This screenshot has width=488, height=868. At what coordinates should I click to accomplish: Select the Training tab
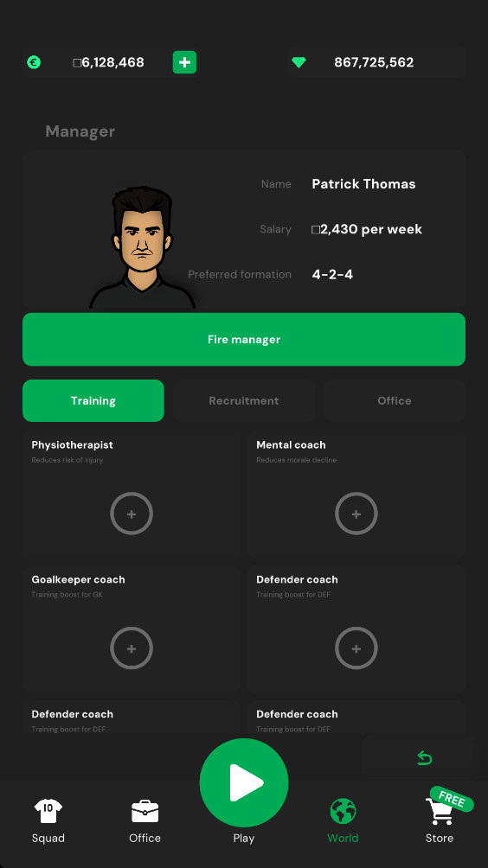pos(93,401)
